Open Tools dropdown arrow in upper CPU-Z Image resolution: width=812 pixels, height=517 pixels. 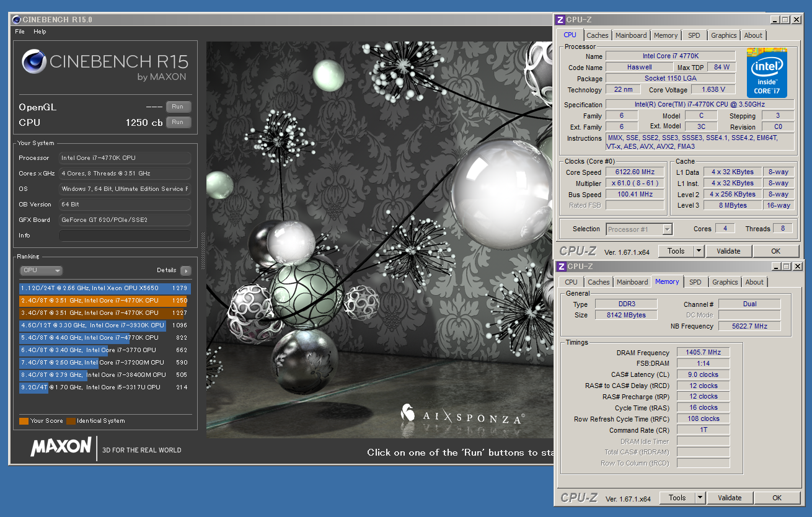(699, 251)
